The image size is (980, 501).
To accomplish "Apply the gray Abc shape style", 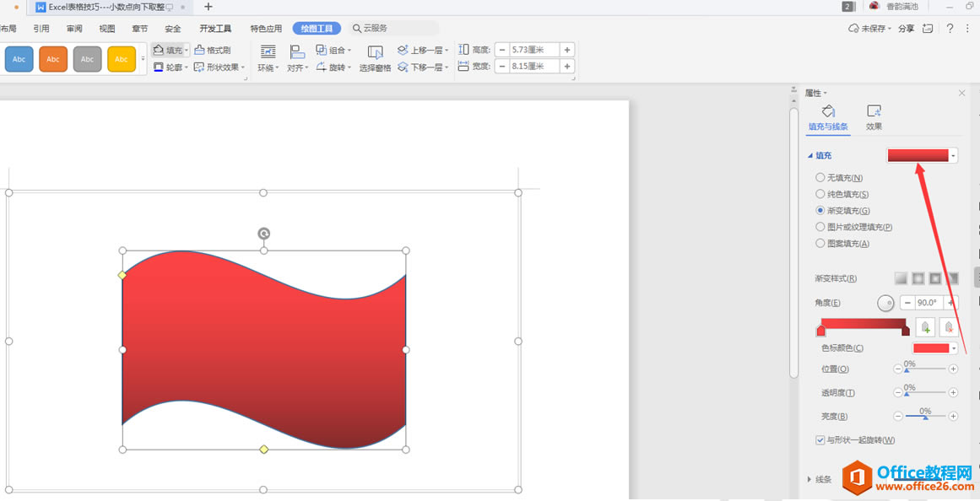I will coord(88,59).
